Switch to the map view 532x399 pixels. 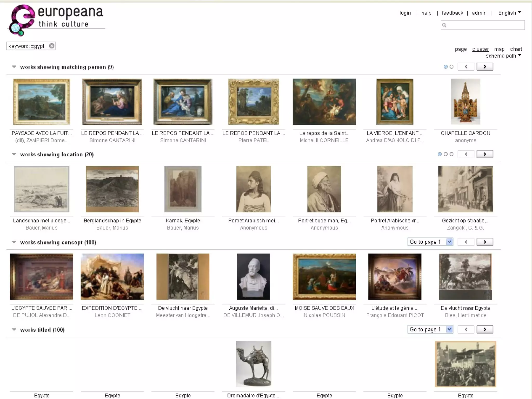pos(499,49)
